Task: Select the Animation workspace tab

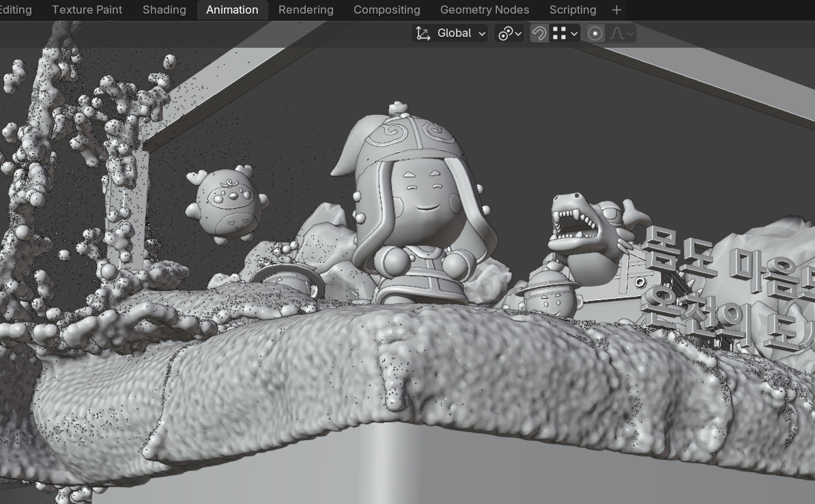Action: click(232, 10)
